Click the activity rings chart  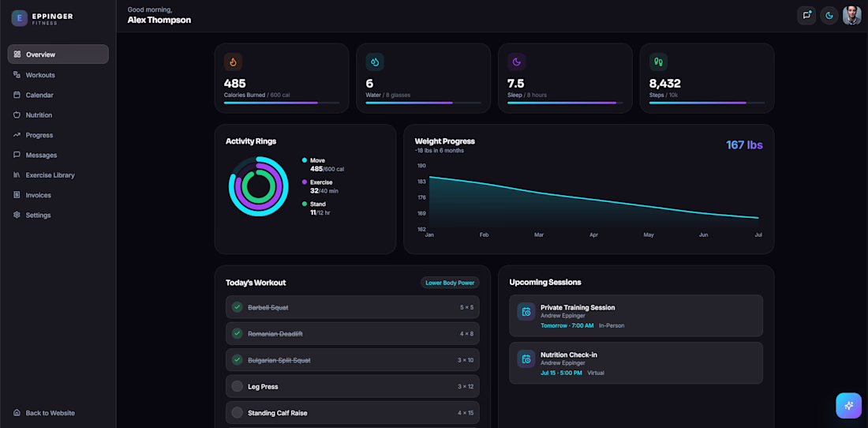pyautogui.click(x=259, y=186)
